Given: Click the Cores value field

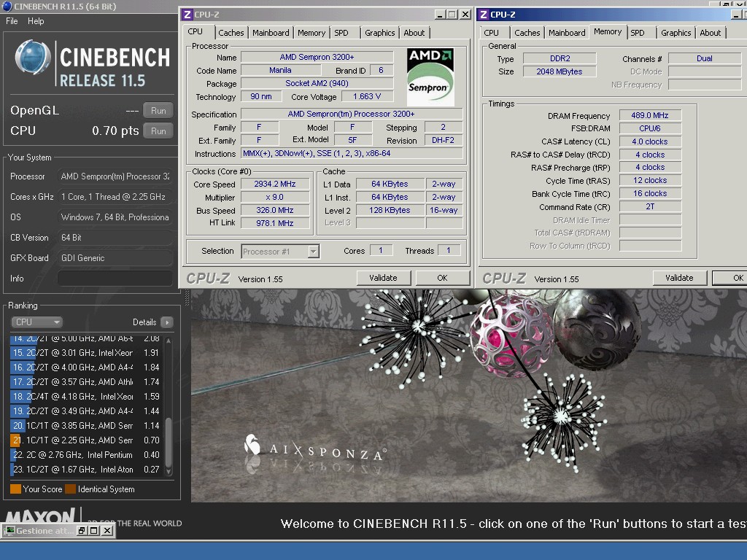Looking at the screenshot, I should (381, 250).
